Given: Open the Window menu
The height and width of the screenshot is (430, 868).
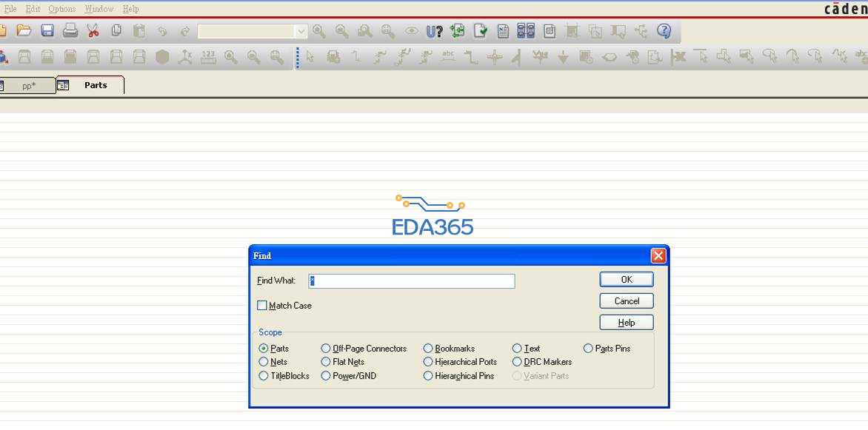Looking at the screenshot, I should [x=99, y=9].
